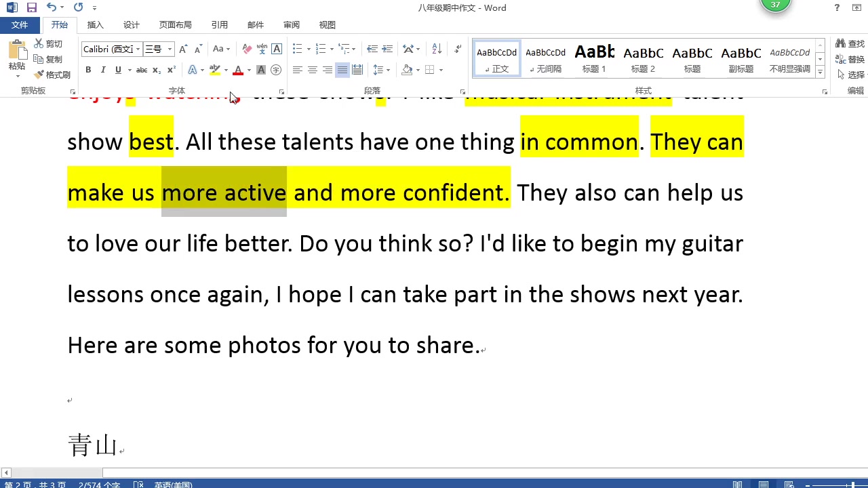Switch to the Review (审阅) tab
The height and width of the screenshot is (488, 868).
(x=292, y=25)
